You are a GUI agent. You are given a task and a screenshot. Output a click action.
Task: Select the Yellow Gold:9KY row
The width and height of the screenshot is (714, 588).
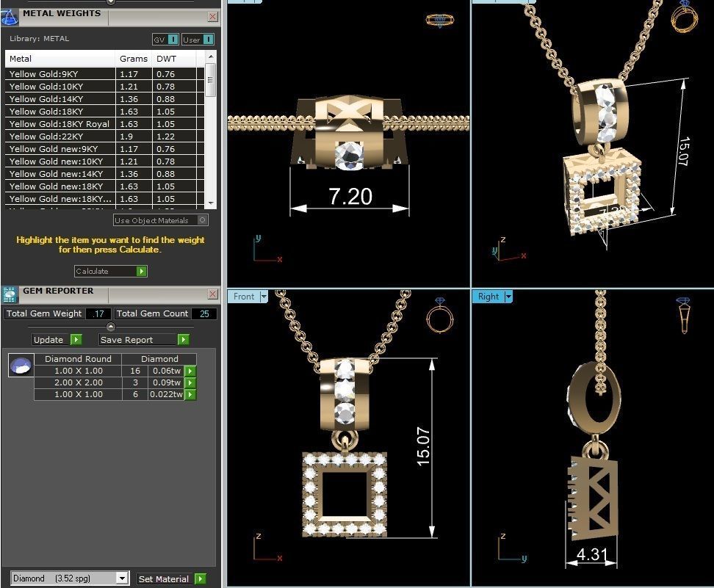(105, 73)
